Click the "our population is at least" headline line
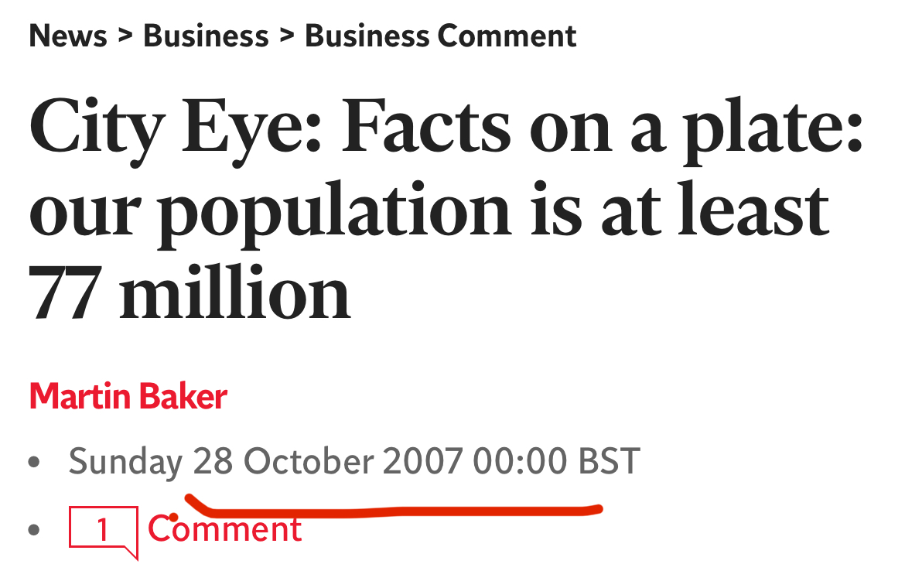This screenshot has height=588, width=905. tap(429, 209)
